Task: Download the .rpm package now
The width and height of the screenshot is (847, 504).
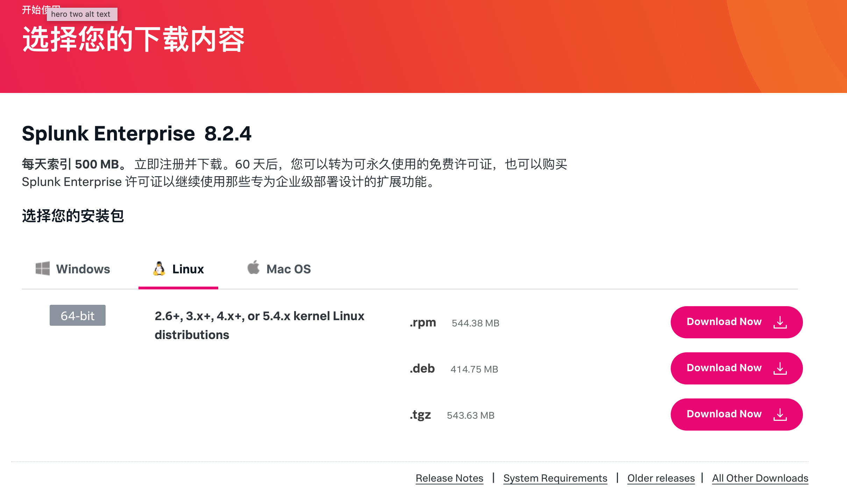Action: (724, 322)
